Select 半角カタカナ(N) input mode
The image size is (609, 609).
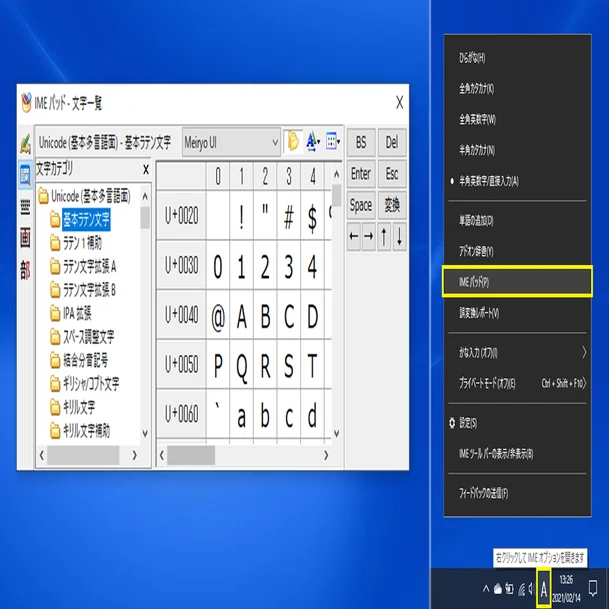pos(517,150)
